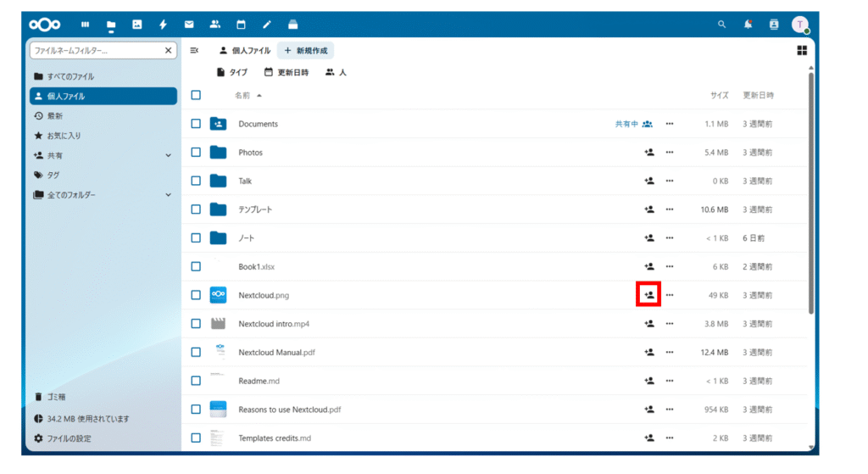Open the Activity lightning bolt icon

coord(163,25)
